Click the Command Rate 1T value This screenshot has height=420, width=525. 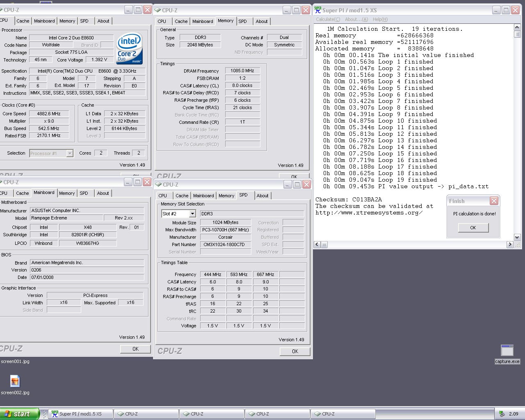pos(242,122)
